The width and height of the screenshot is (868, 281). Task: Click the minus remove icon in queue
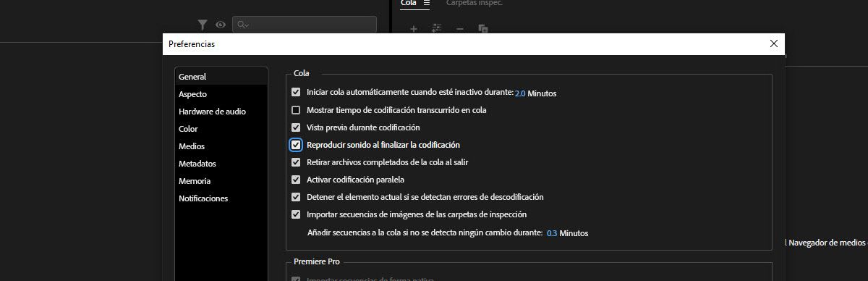pyautogui.click(x=460, y=28)
